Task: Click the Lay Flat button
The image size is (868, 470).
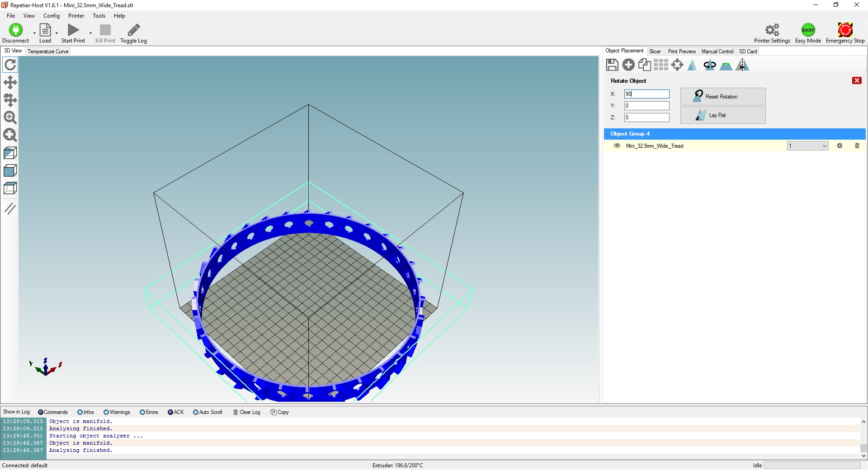Action: pyautogui.click(x=722, y=115)
